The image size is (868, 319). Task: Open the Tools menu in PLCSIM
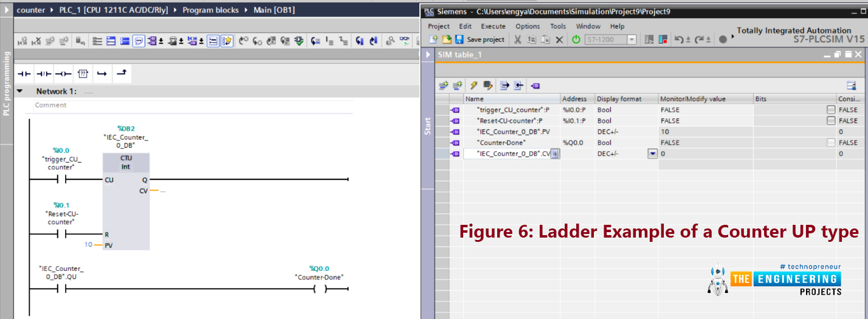tap(558, 26)
